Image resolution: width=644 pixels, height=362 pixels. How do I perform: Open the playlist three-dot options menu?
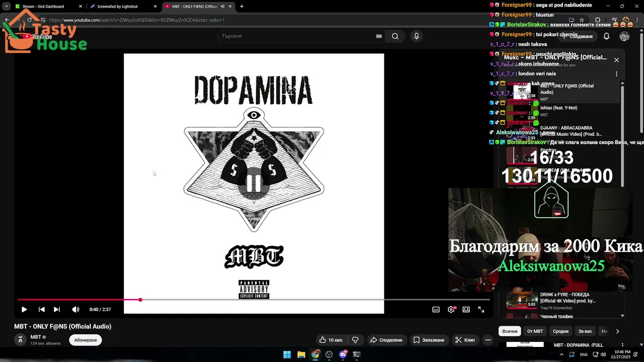(616, 74)
